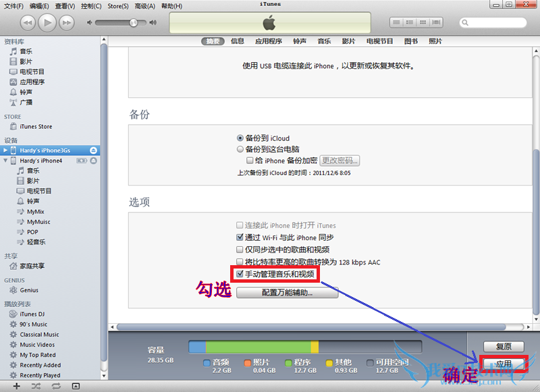
Task: Expand the 播放列表 section
Action: [17, 303]
